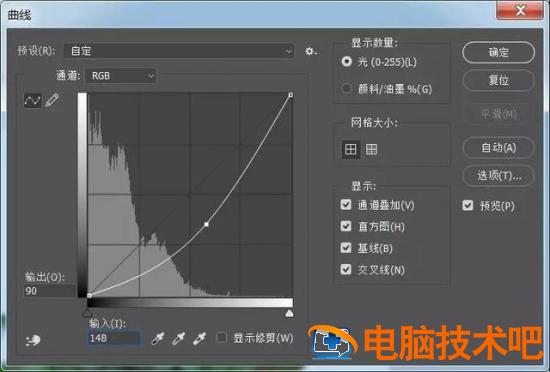This screenshot has width=550, height=372.
Task: Click the black point input slider triangle
Action: tap(88, 313)
